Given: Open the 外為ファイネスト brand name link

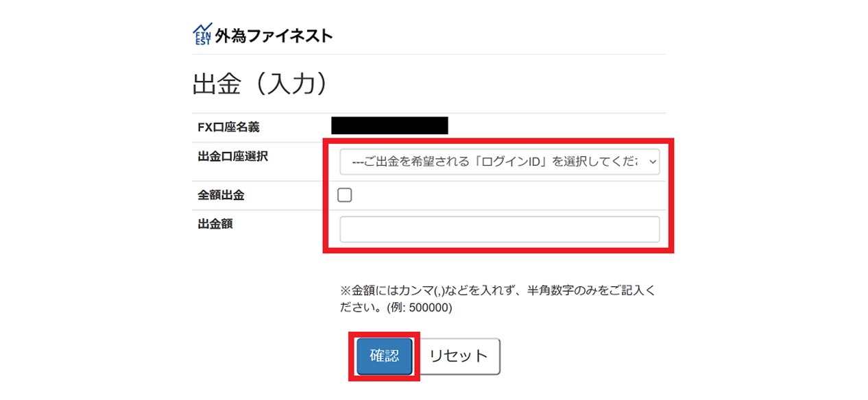Looking at the screenshot, I should [x=274, y=36].
